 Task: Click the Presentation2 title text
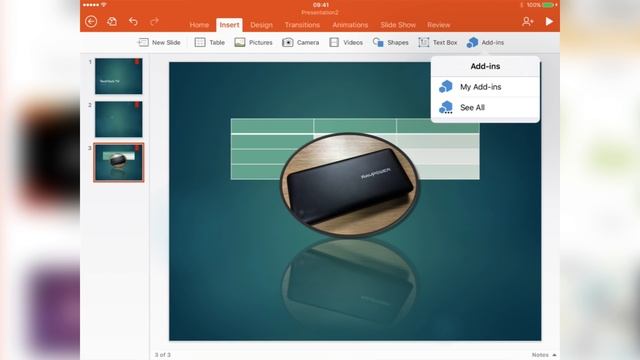pos(320,13)
